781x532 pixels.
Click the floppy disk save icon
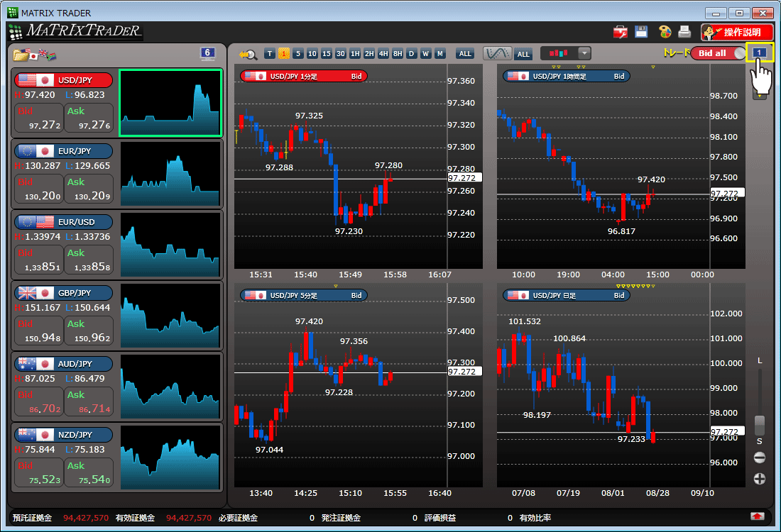pyautogui.click(x=641, y=32)
